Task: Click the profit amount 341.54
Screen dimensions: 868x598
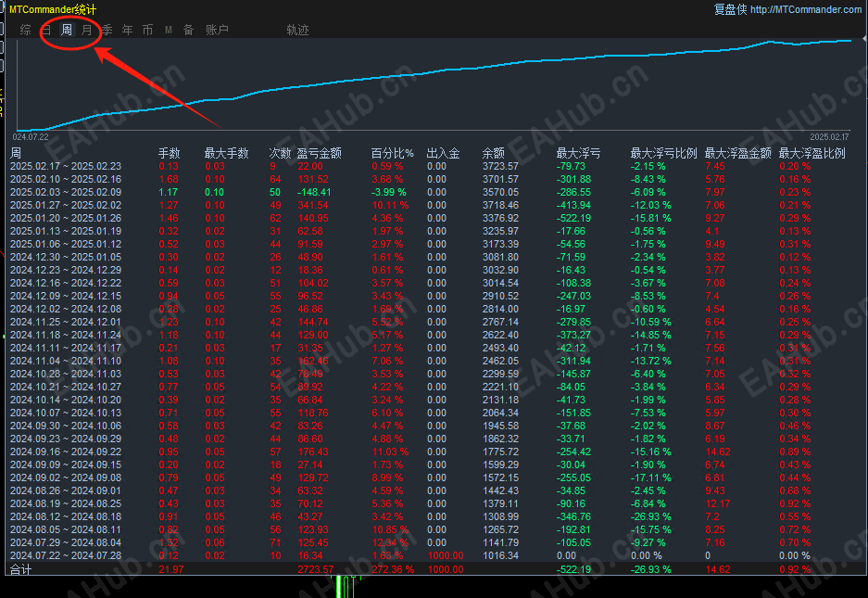Action: coord(313,205)
